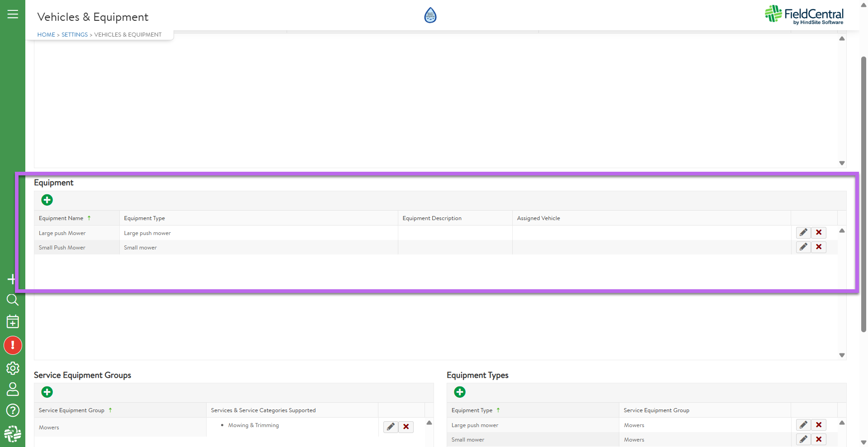
Task: Delete the Small Push Mower equipment row
Action: (x=818, y=247)
